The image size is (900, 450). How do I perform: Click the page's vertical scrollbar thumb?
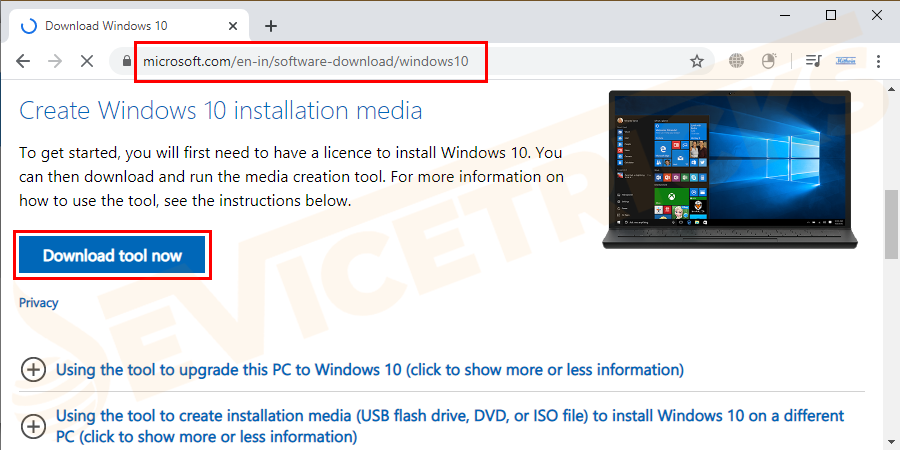(x=891, y=225)
